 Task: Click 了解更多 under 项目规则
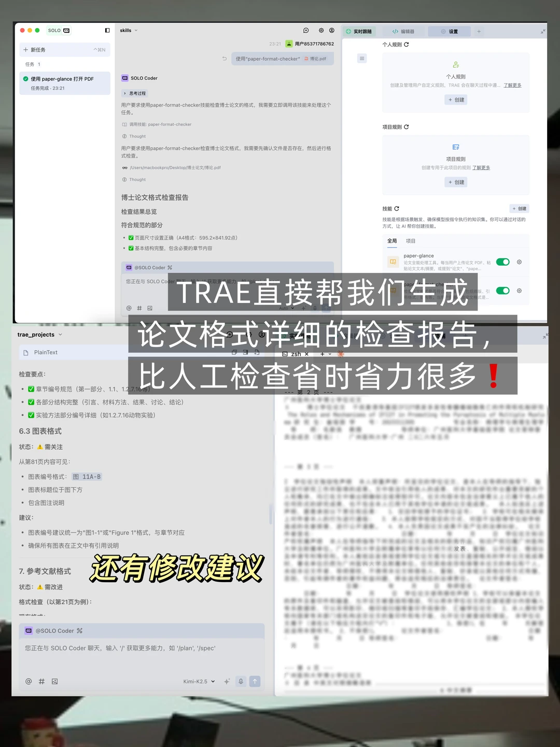(481, 168)
